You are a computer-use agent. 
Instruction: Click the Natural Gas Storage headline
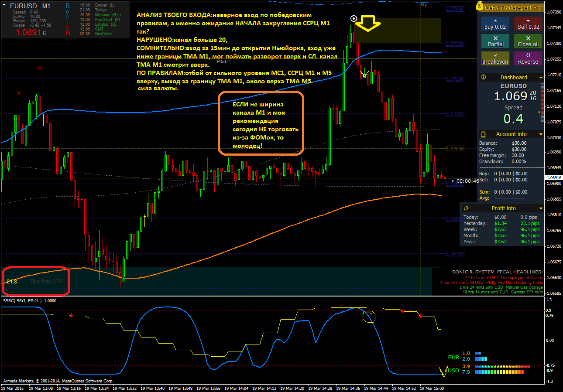tap(501, 287)
